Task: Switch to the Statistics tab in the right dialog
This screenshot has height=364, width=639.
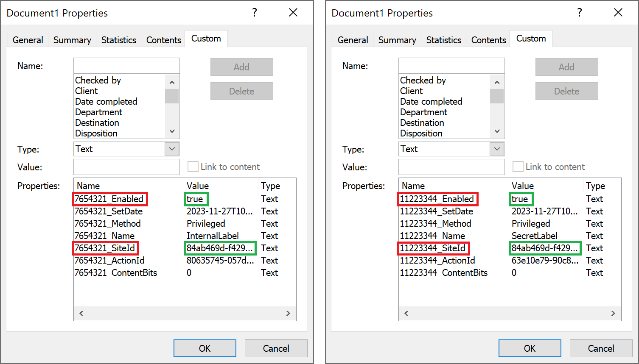Action: tap(443, 39)
